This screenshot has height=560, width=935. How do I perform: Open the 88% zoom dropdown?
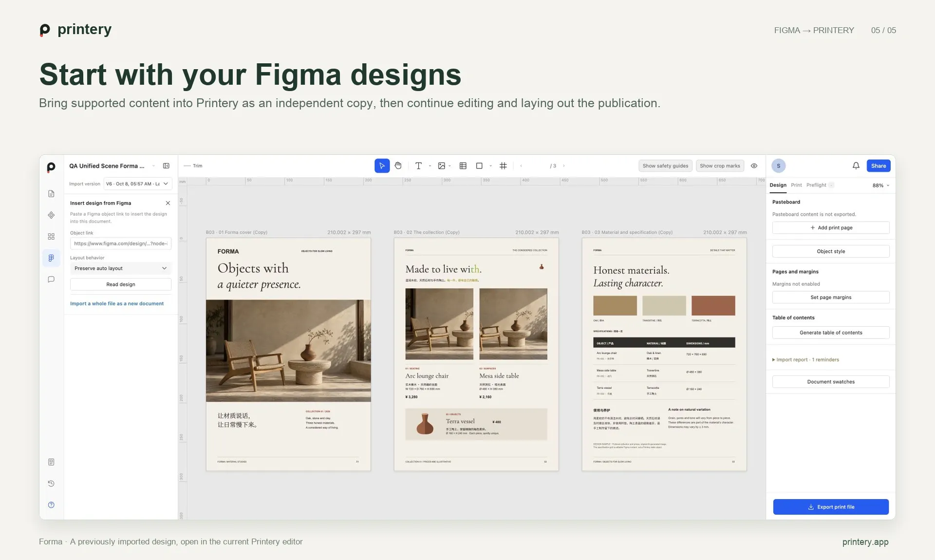click(x=881, y=186)
